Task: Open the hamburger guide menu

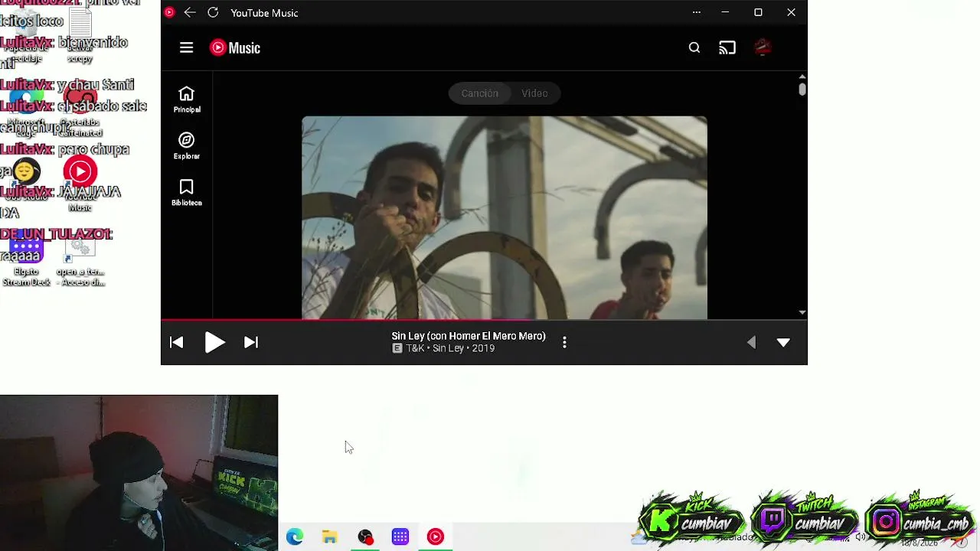Action: pos(186,47)
